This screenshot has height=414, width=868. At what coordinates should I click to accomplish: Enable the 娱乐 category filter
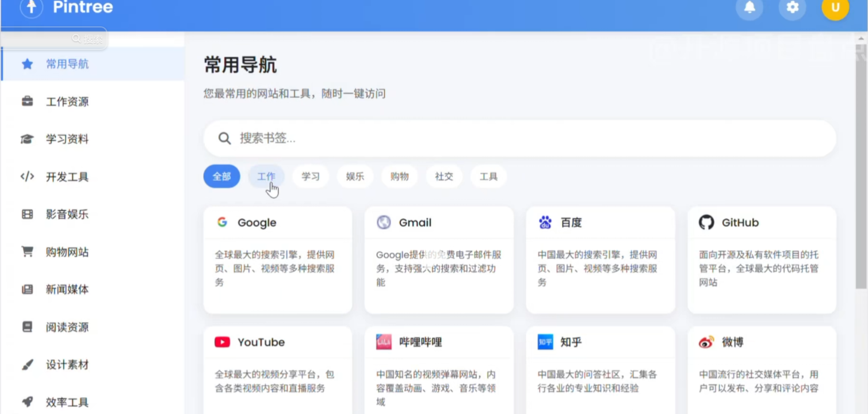tap(355, 176)
